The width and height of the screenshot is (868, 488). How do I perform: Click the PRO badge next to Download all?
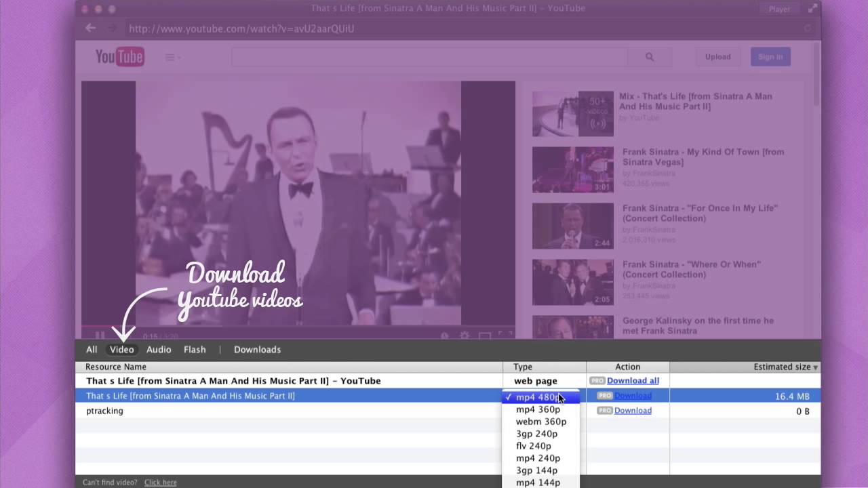click(x=597, y=381)
